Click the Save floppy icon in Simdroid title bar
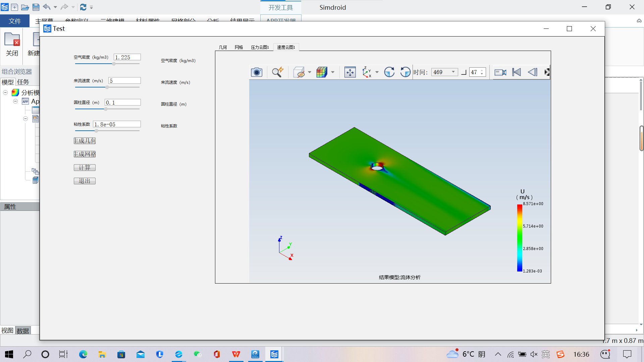This screenshot has width=644, height=362. (36, 7)
